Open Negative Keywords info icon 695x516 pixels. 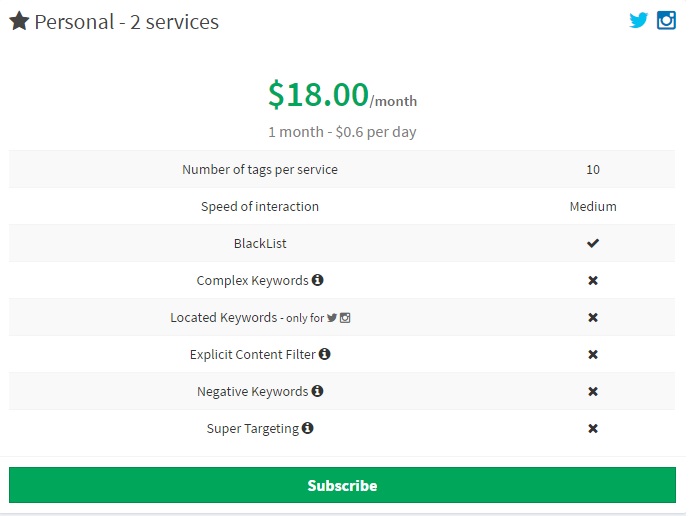[317, 391]
